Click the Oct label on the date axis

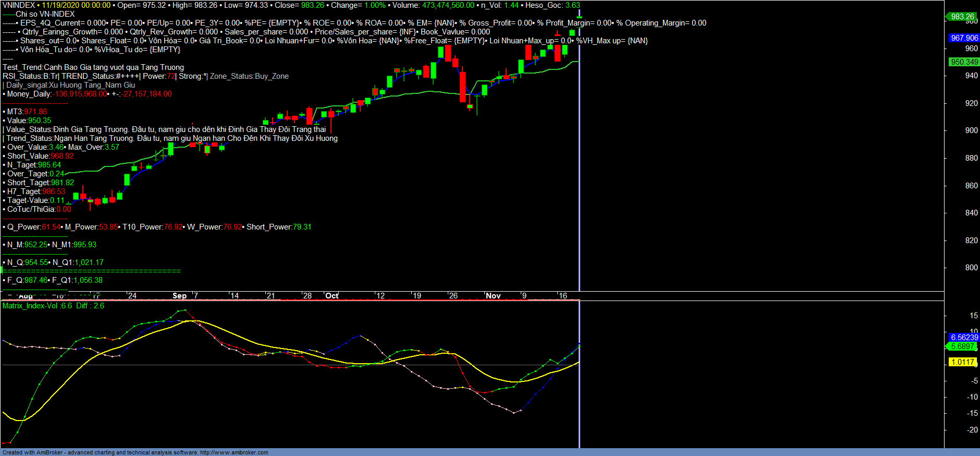(332, 296)
